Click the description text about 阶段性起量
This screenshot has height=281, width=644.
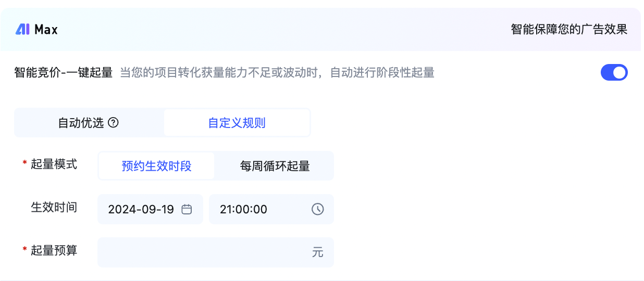(277, 72)
